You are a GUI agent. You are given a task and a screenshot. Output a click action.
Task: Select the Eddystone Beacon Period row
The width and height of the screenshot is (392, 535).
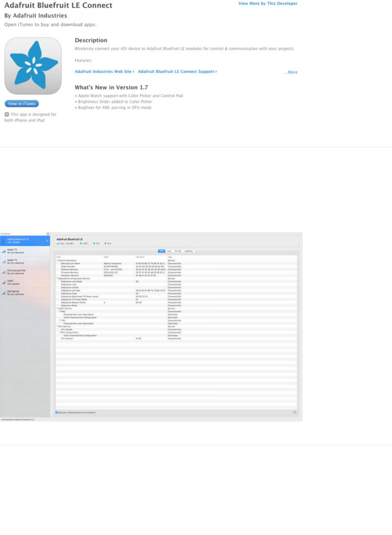click(176, 303)
